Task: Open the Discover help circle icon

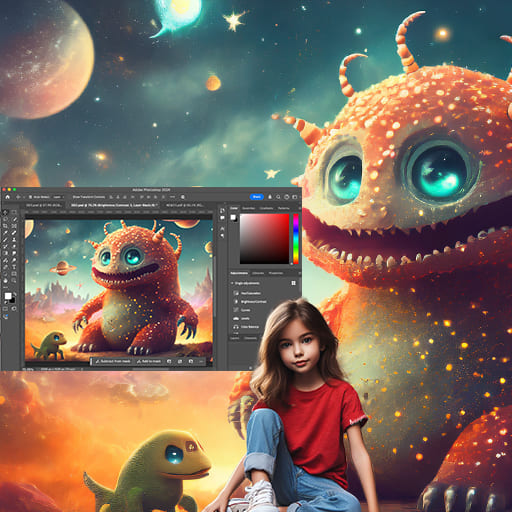Action: (286, 197)
